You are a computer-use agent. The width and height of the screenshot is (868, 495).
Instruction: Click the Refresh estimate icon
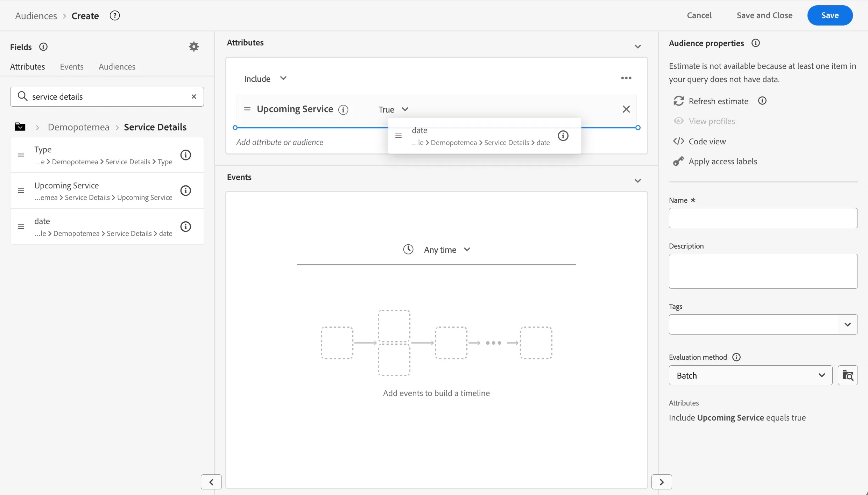click(678, 101)
